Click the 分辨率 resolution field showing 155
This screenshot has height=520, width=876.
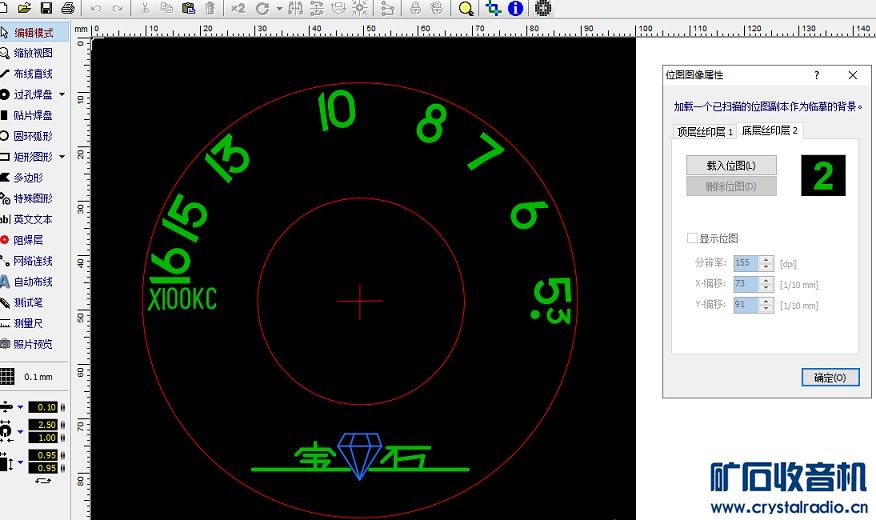coord(746,263)
